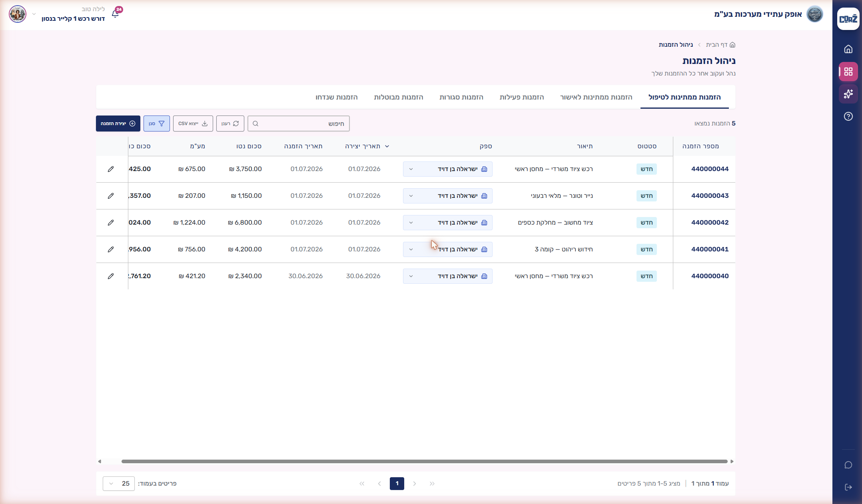The image size is (862, 504).
Task: Click description ציוד מחשוב – מחלקת כספים
Action: pos(555,223)
